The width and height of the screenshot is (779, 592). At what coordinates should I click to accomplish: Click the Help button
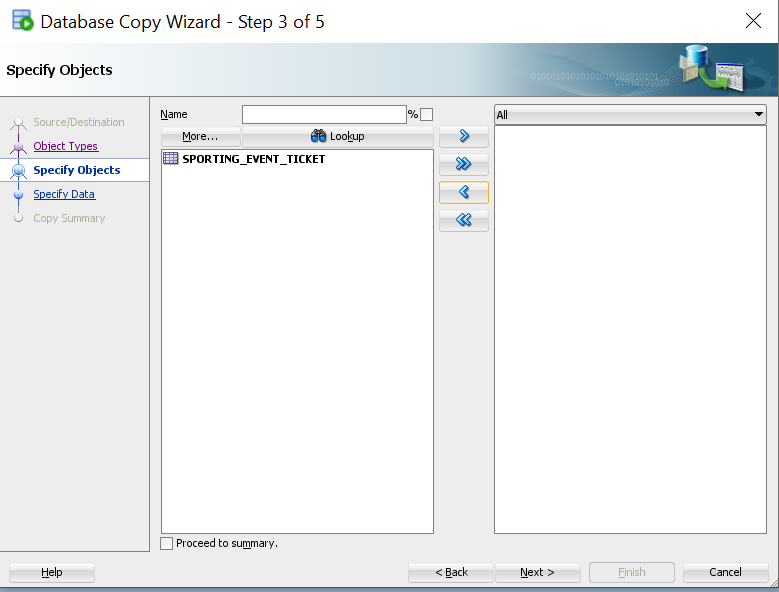(52, 572)
